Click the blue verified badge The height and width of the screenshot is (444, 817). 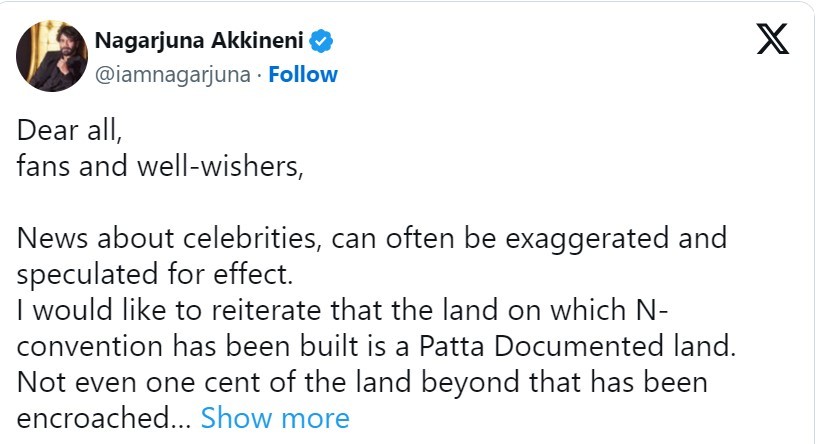point(321,41)
